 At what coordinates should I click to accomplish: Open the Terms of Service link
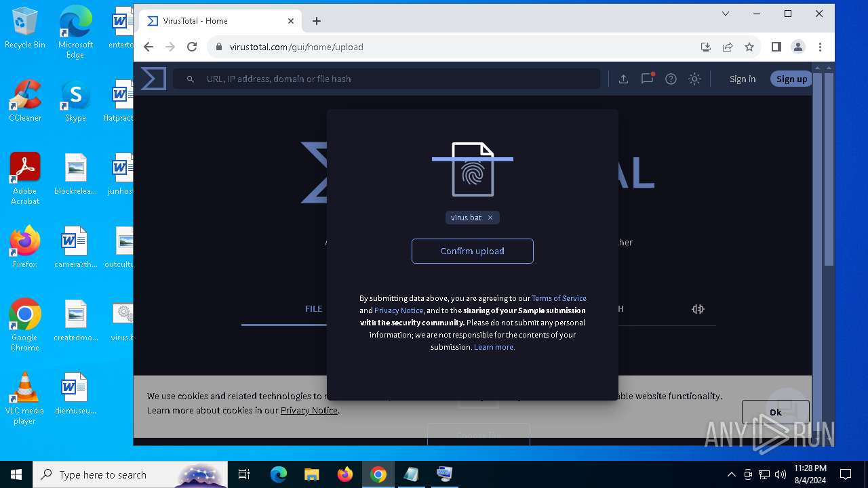[559, 298]
